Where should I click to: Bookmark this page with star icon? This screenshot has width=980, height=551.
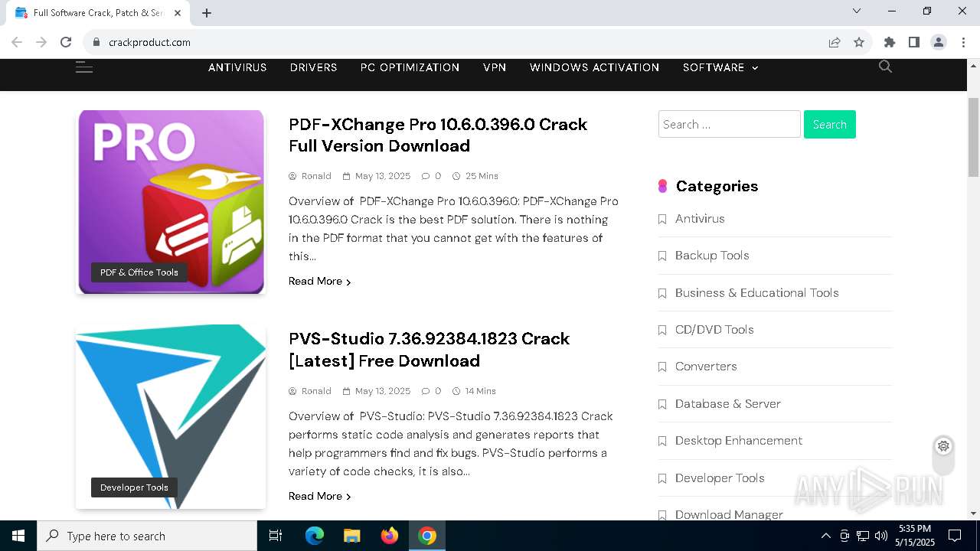coord(859,42)
